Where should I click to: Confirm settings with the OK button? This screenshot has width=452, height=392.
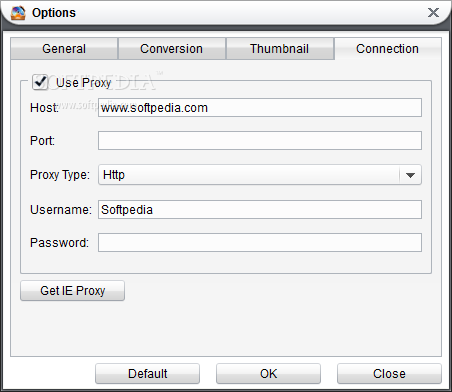[268, 374]
